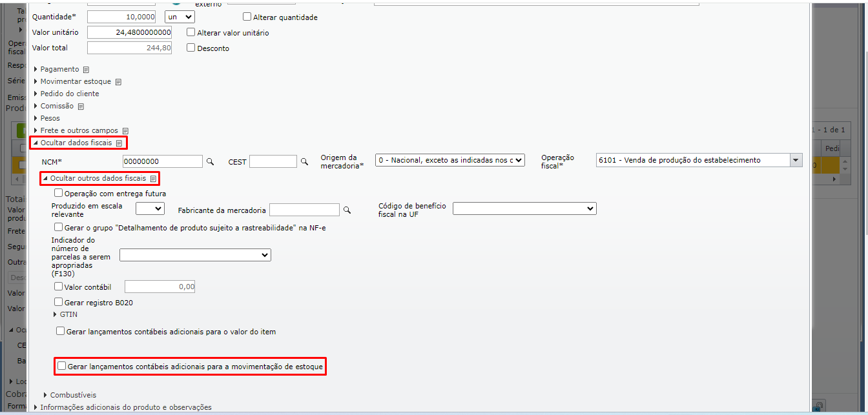Enable Operação com entrega futura

click(x=59, y=193)
